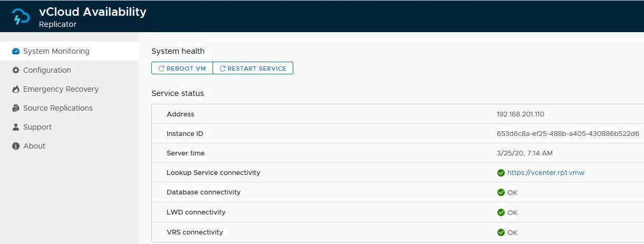Click green check next to Lookup Service link

501,173
